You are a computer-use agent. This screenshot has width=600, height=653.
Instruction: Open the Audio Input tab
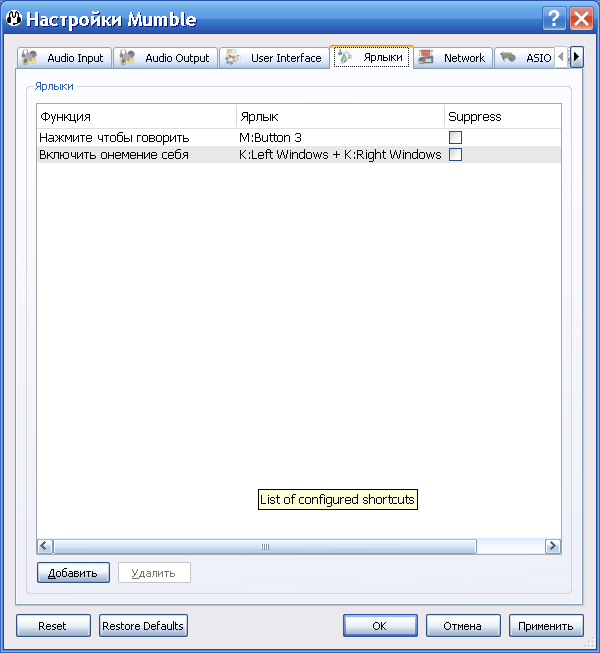(65, 57)
